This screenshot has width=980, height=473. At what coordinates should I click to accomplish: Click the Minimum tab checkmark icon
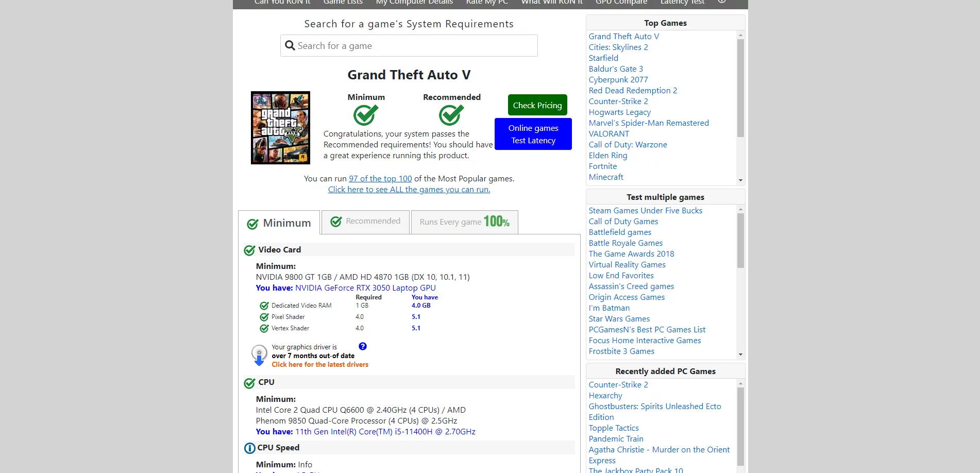click(252, 224)
